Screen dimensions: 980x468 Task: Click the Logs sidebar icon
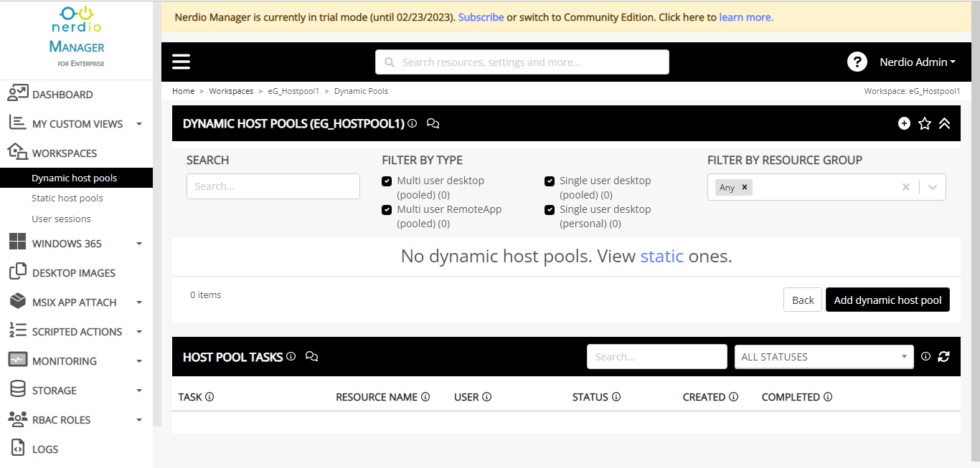(x=18, y=449)
